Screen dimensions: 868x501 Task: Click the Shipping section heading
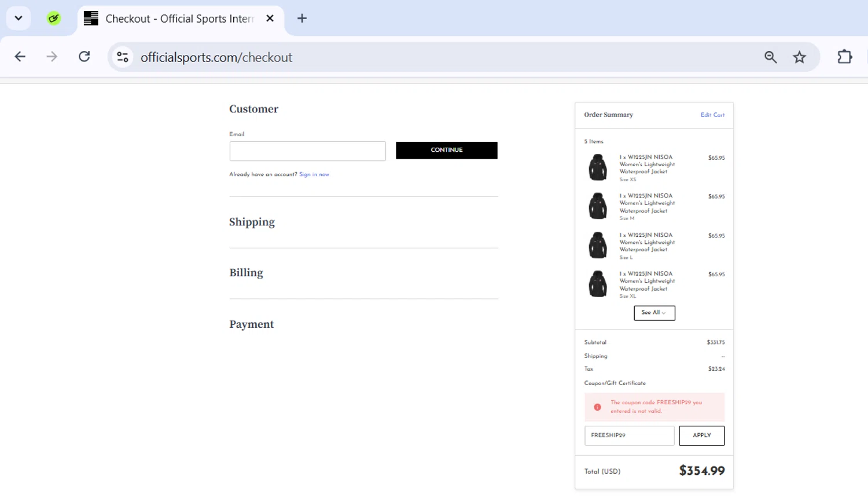pos(252,222)
